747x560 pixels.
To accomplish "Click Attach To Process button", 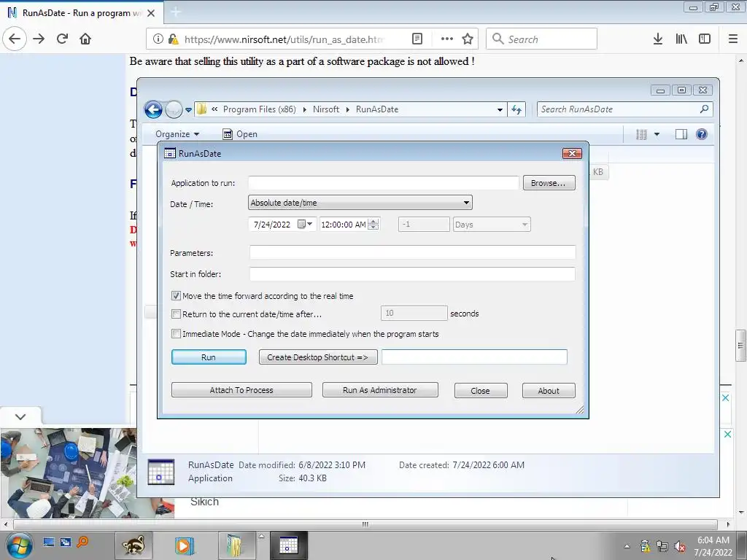I will (x=241, y=390).
